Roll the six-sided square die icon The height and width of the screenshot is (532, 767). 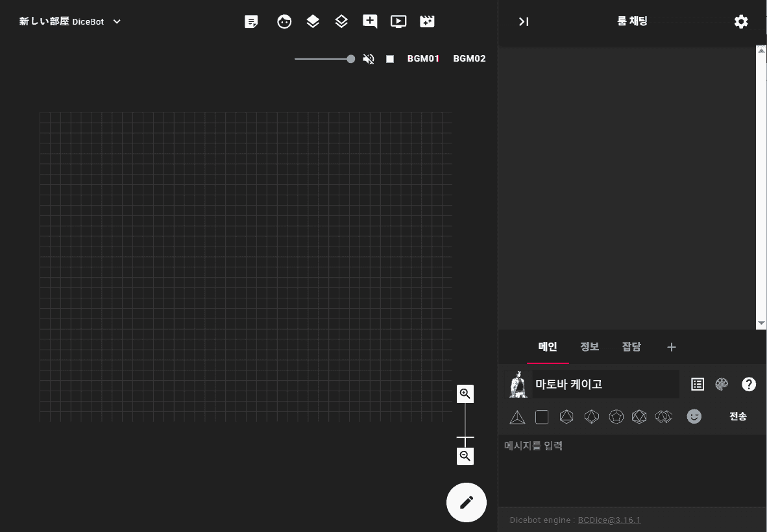[542, 417]
